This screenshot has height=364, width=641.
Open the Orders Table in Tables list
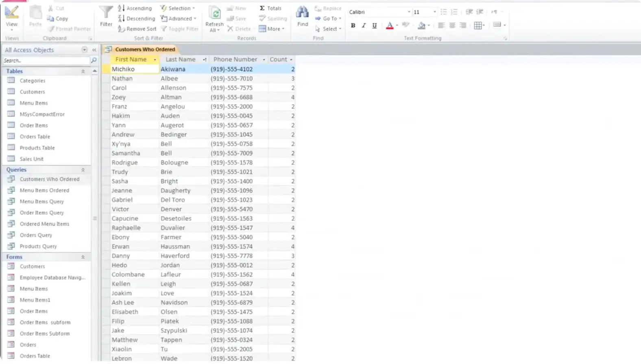click(x=35, y=137)
